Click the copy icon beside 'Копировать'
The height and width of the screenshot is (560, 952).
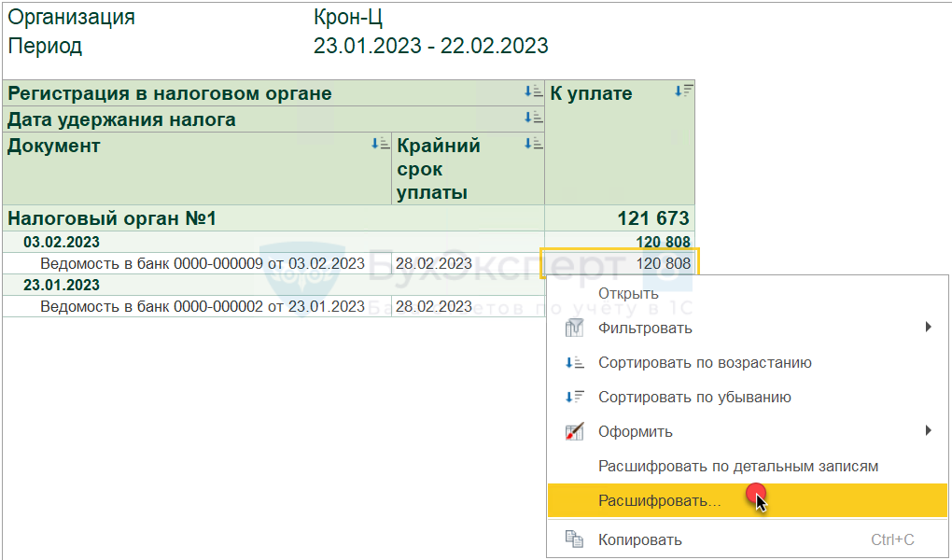pyautogui.click(x=574, y=539)
